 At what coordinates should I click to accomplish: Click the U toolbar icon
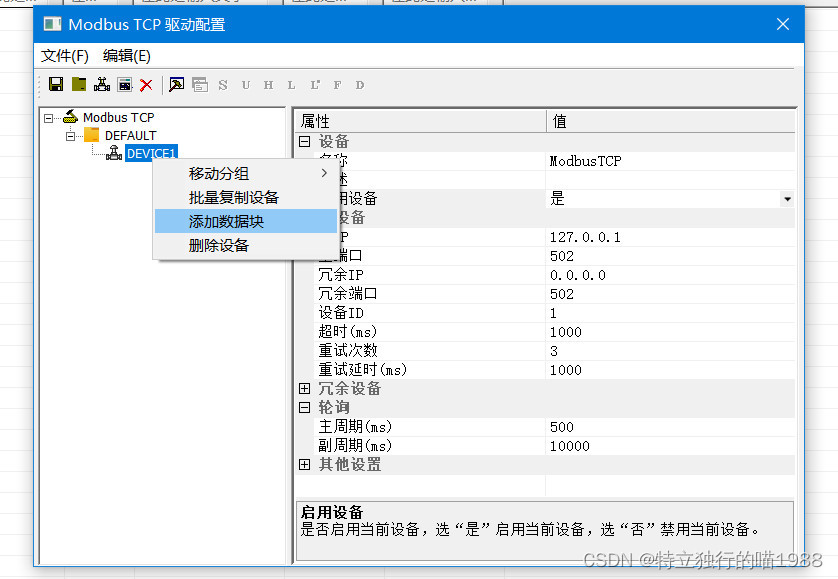click(246, 84)
